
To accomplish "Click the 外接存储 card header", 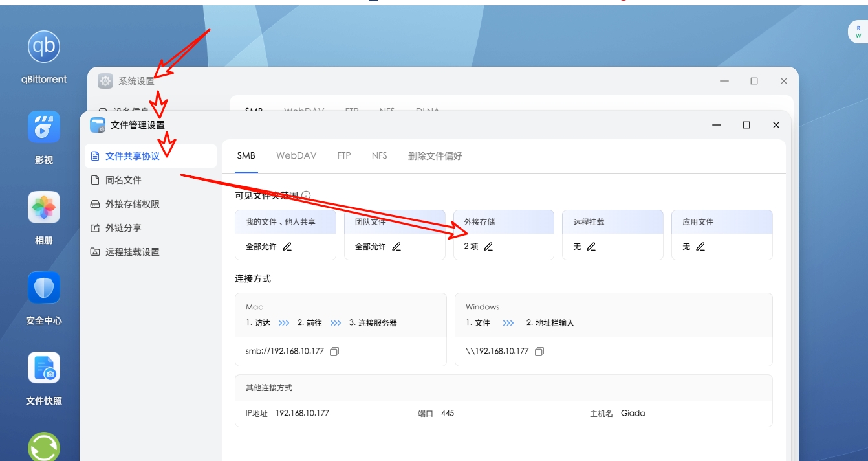I will coord(504,221).
